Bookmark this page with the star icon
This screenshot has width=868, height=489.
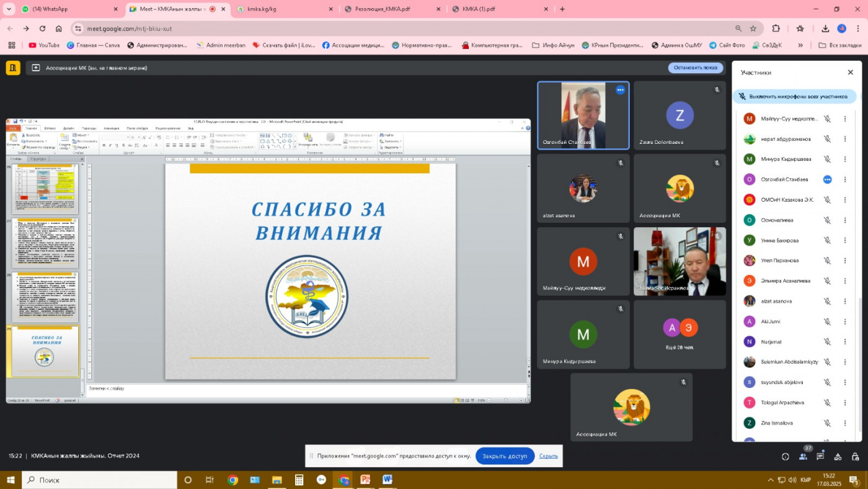[x=753, y=29]
